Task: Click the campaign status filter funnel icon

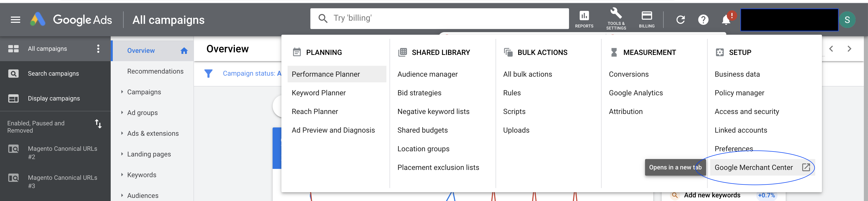Action: coord(209,73)
